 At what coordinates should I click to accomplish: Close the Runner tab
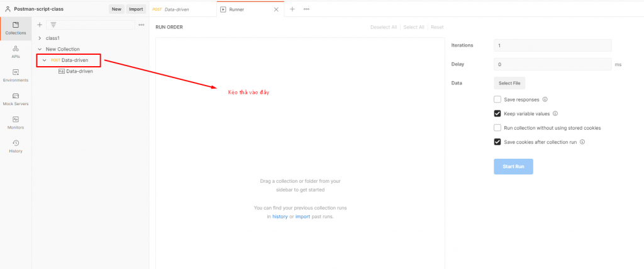tap(276, 9)
